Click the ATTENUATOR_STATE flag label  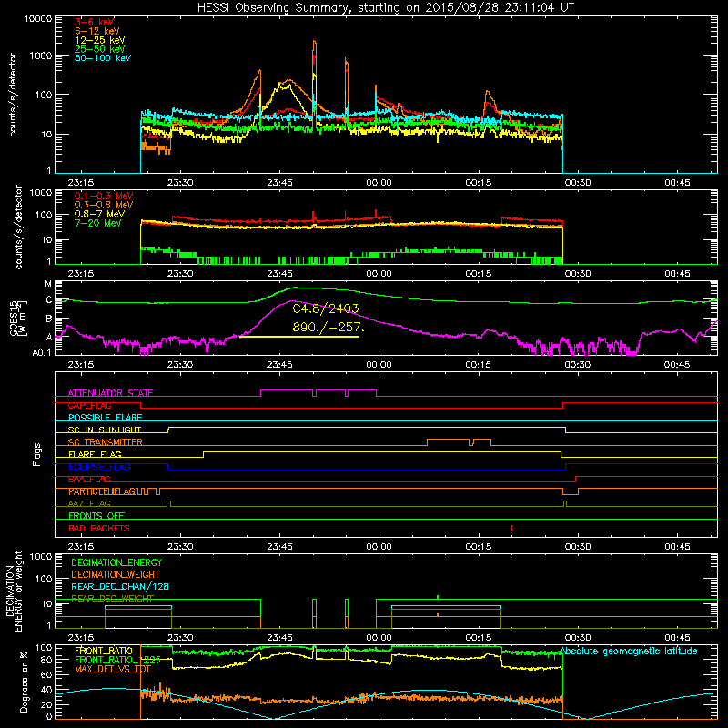(110, 393)
